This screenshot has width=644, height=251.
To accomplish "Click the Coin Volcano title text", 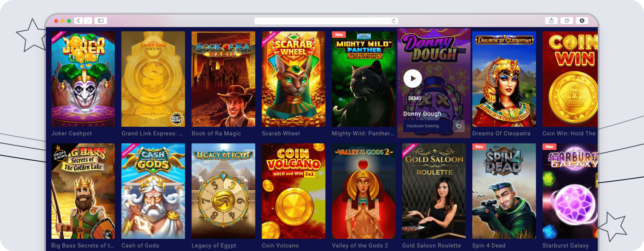I will (280, 245).
